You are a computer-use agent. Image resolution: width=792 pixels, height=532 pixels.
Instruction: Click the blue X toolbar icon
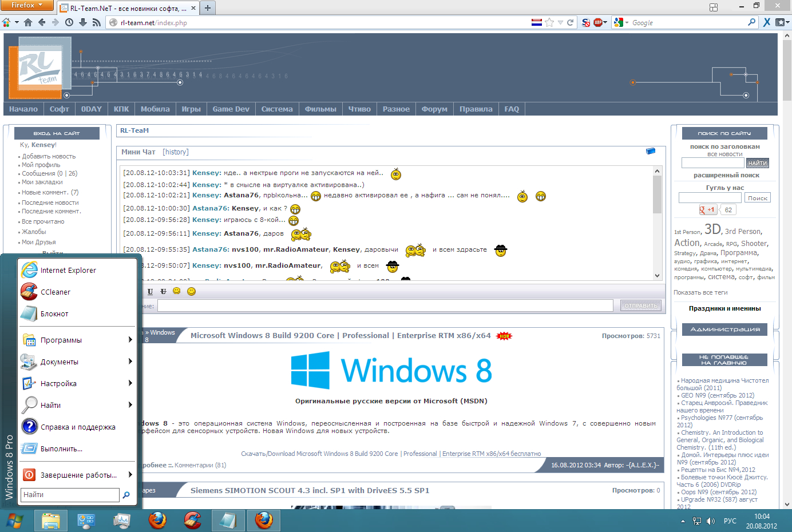(767, 22)
